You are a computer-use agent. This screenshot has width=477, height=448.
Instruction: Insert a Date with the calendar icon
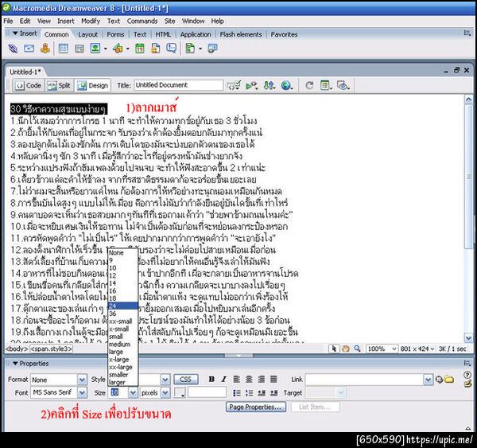[x=140, y=49]
